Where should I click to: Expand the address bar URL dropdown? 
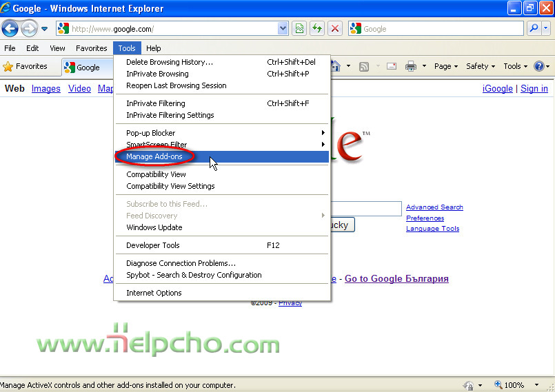click(x=283, y=29)
